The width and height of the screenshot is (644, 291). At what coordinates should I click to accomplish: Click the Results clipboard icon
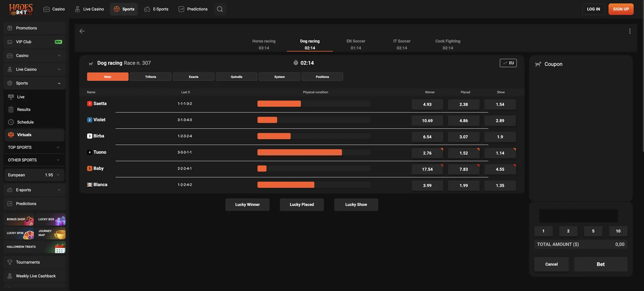tap(11, 110)
